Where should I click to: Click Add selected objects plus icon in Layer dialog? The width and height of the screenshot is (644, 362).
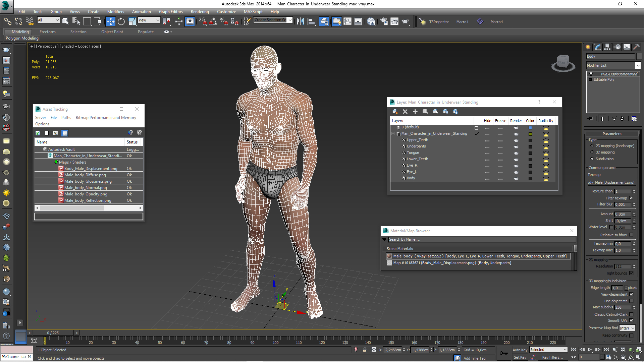click(x=415, y=112)
